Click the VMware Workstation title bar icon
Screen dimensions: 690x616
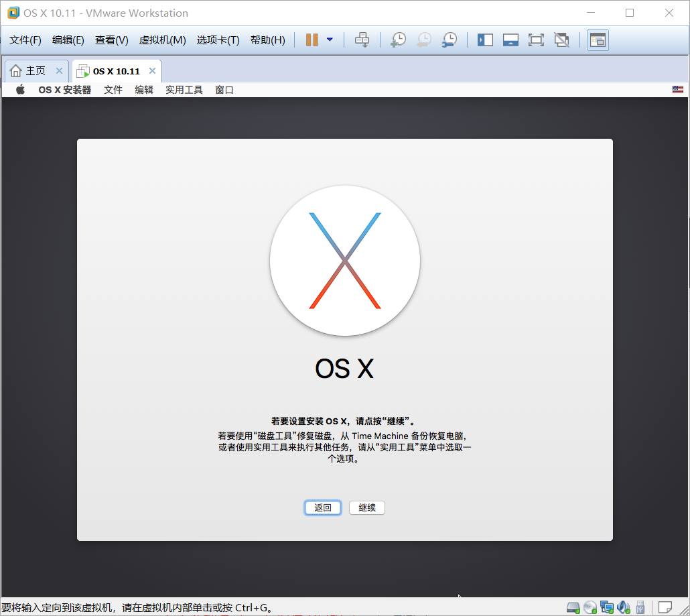point(13,13)
